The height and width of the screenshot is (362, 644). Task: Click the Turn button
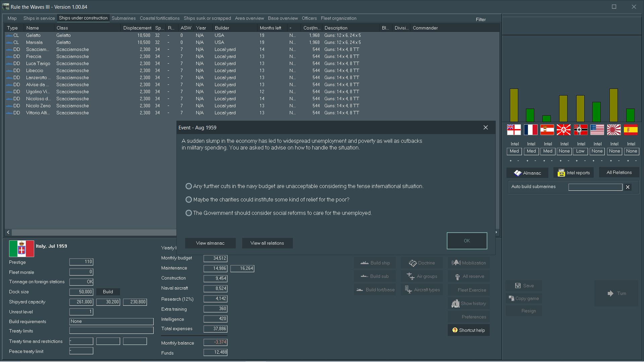coord(616,293)
